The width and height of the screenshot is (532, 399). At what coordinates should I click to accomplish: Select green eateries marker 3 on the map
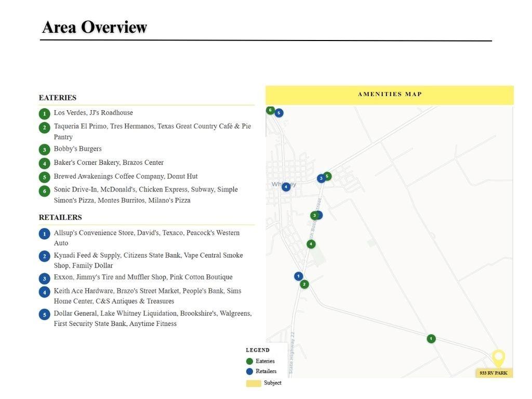coord(314,216)
